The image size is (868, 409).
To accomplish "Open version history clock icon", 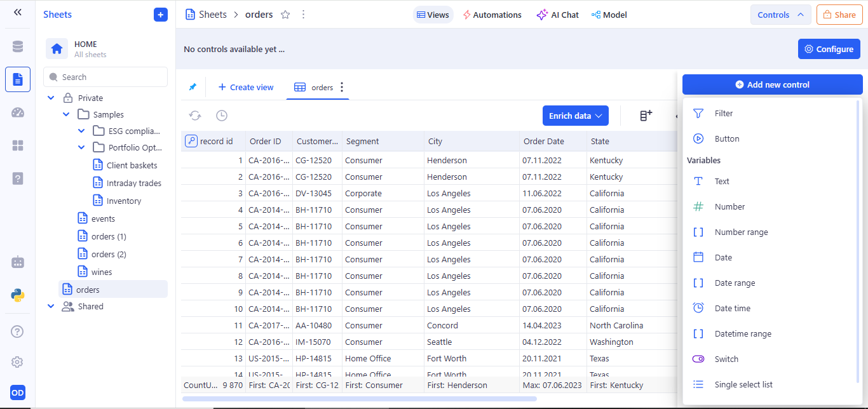I will click(221, 116).
